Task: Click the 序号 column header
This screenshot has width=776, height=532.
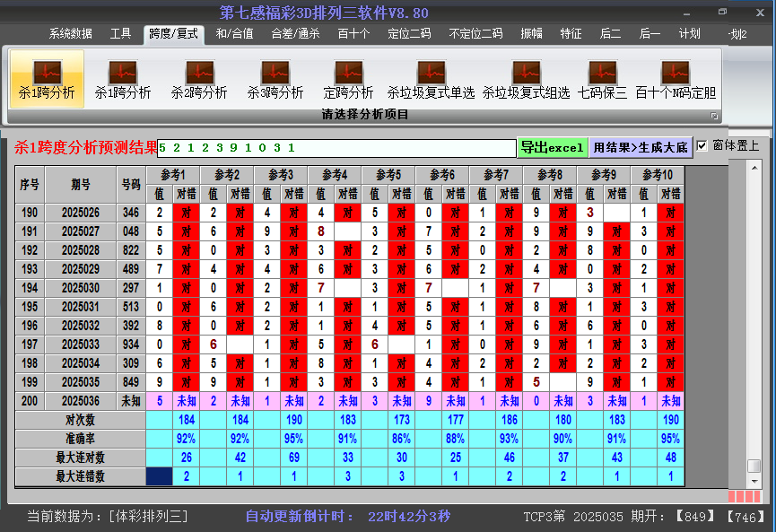Action: click(x=30, y=185)
